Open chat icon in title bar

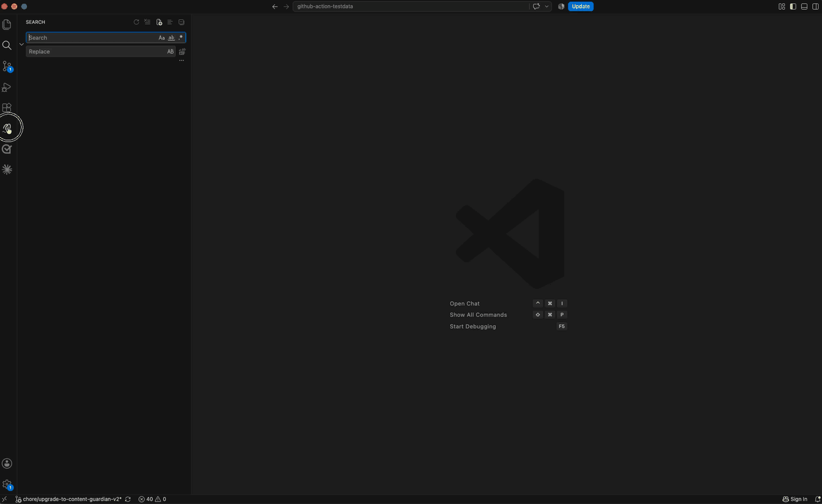click(536, 6)
